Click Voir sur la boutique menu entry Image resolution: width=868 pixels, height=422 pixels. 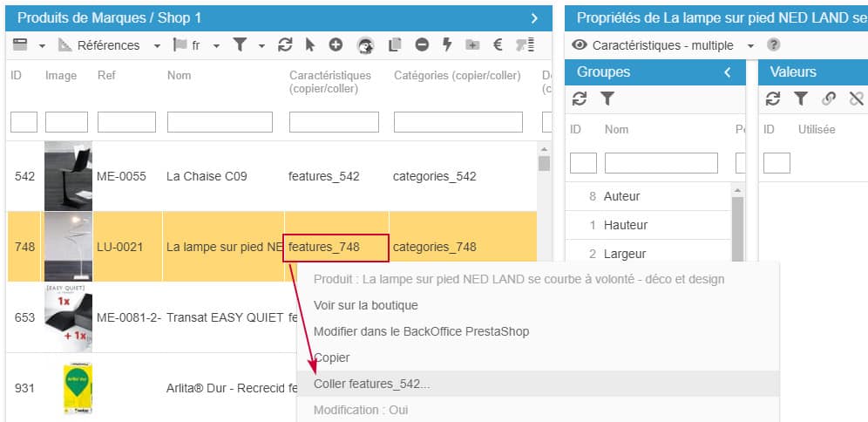pos(366,305)
